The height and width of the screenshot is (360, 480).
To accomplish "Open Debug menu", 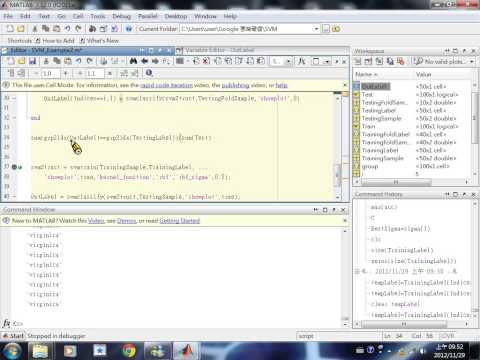I will 121,16.
